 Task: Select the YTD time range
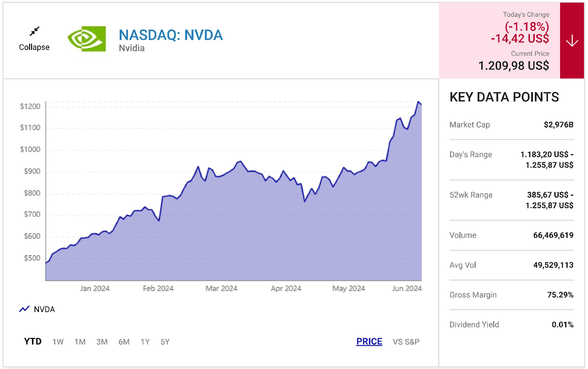(33, 341)
